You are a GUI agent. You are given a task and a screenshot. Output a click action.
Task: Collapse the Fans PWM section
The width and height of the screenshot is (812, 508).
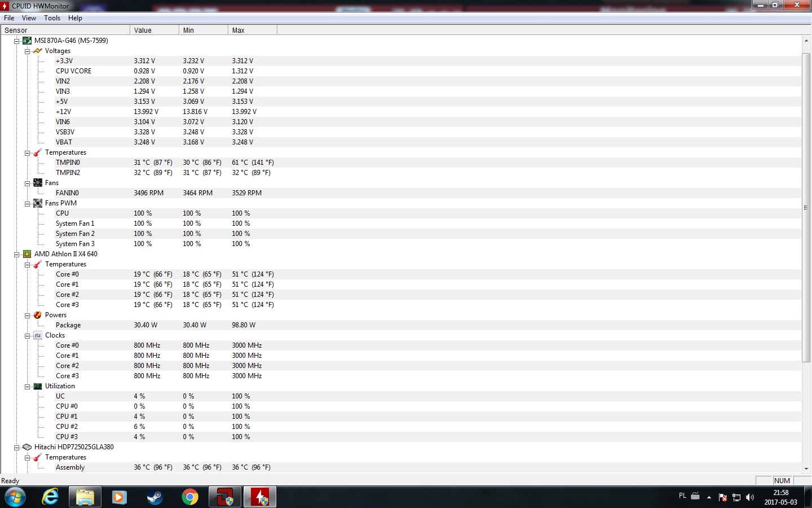(x=27, y=204)
